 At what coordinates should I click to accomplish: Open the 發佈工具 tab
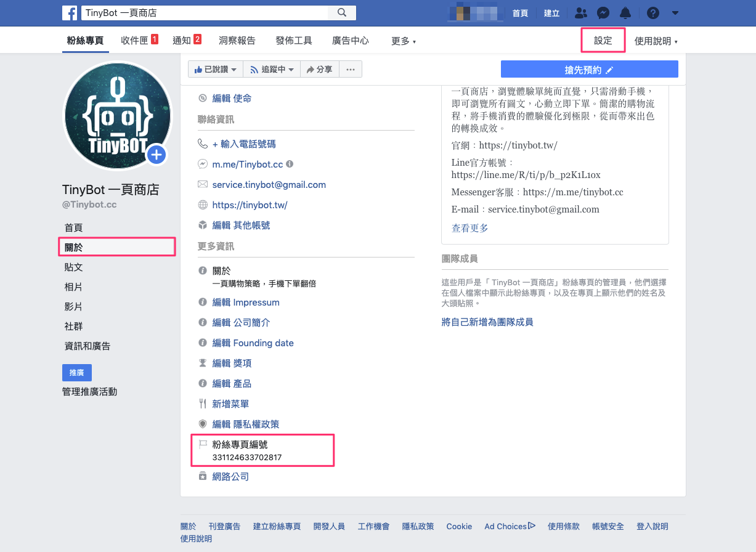point(294,41)
